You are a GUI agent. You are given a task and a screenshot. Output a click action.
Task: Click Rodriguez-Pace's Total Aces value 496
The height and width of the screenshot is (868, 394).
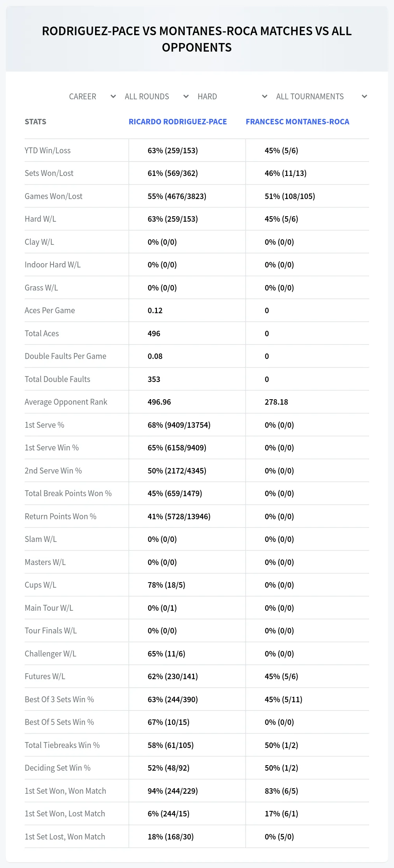154,334
